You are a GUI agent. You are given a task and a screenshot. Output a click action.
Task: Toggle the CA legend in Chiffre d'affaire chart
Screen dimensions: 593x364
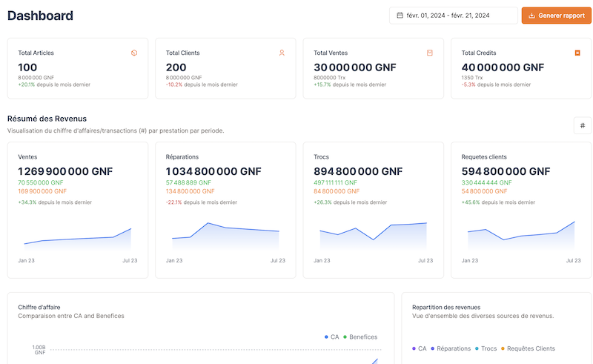coord(331,337)
